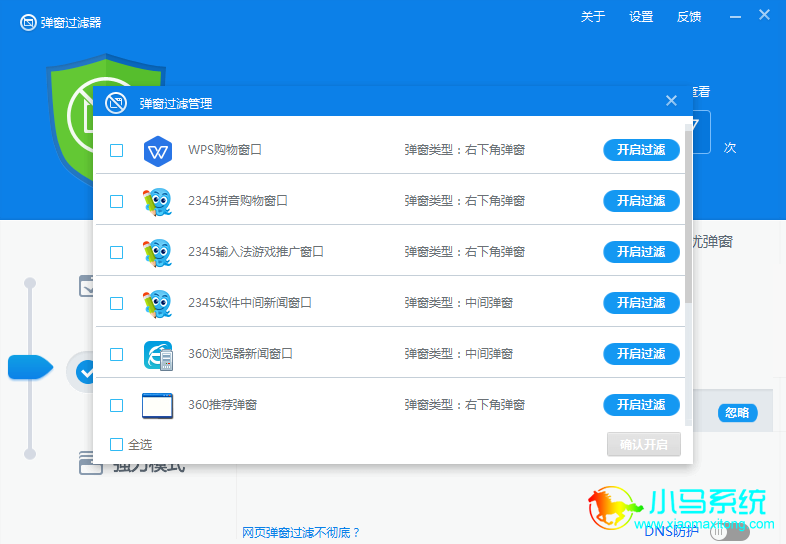
Task: Toggle the DNS防护 switch
Action: pos(729,532)
